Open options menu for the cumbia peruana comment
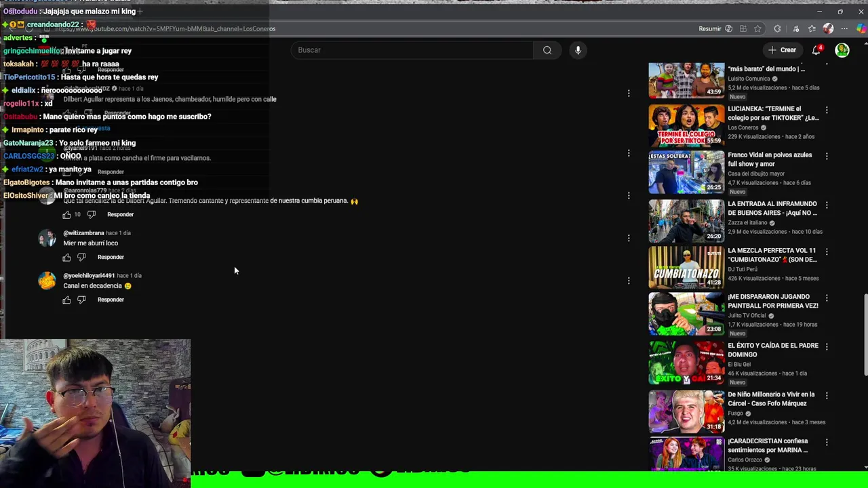This screenshot has height=488, width=868. click(x=629, y=195)
